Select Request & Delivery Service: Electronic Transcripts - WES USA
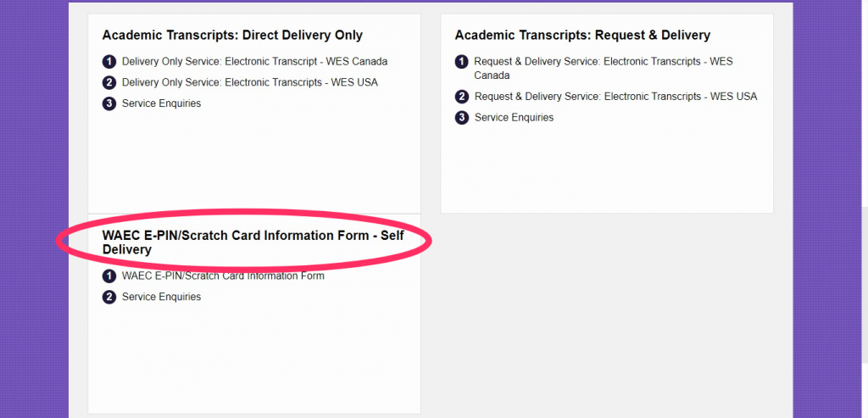Image resolution: width=868 pixels, height=418 pixels. (x=615, y=97)
